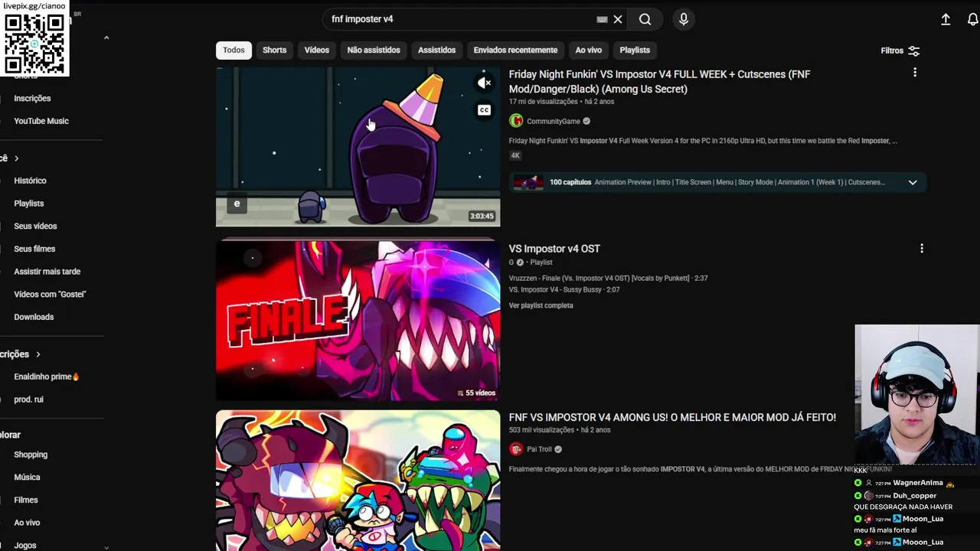The width and height of the screenshot is (980, 551).
Task: Select the Assistidos filter chip
Action: click(436, 50)
